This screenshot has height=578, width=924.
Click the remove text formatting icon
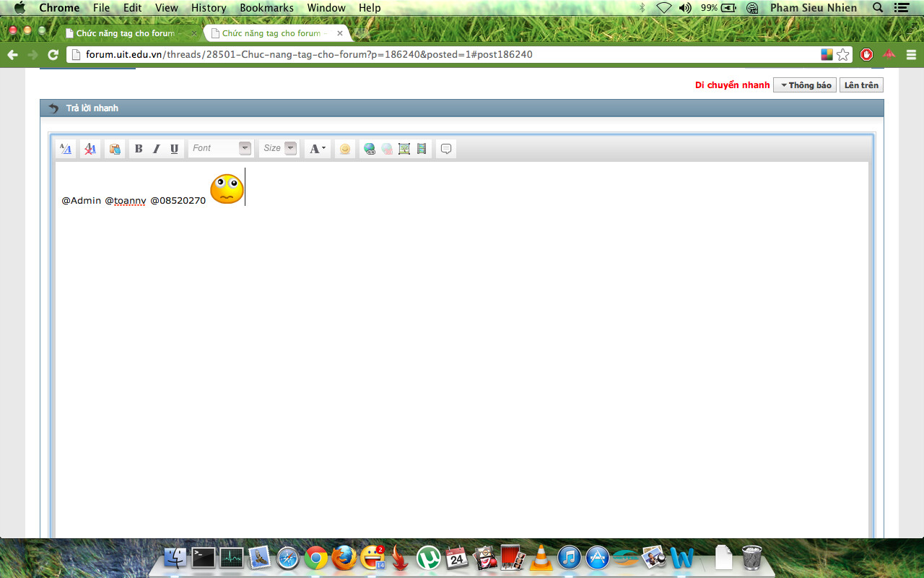point(90,149)
